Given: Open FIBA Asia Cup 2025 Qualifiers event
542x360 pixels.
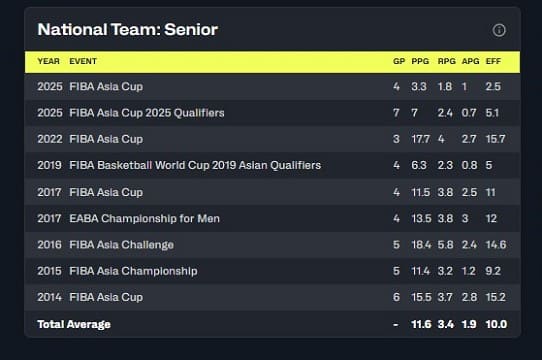Looking at the screenshot, I should 147,113.
